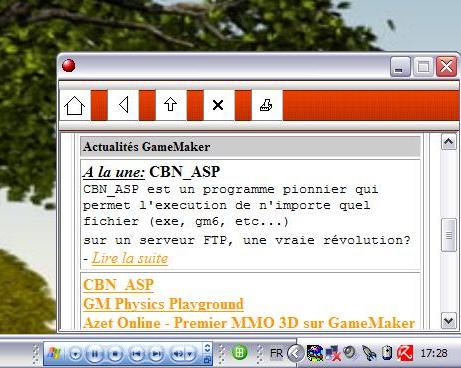Mute sound with the media toolbar speaker button
This screenshot has height=368, width=461.
pos(178,354)
